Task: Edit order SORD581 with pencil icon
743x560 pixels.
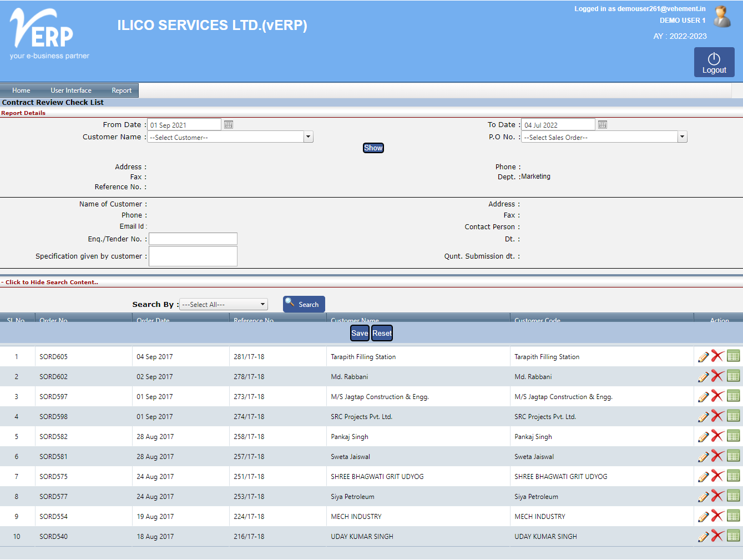Action: click(704, 457)
